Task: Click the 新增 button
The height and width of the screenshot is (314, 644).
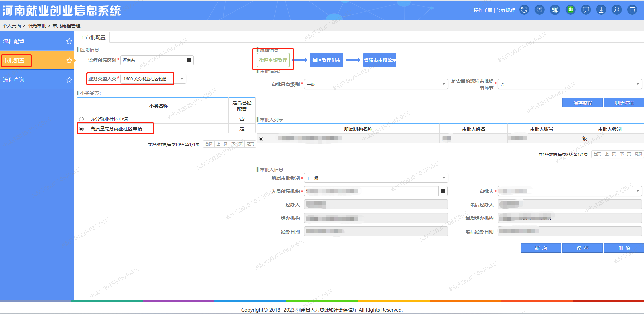Action: [541, 248]
